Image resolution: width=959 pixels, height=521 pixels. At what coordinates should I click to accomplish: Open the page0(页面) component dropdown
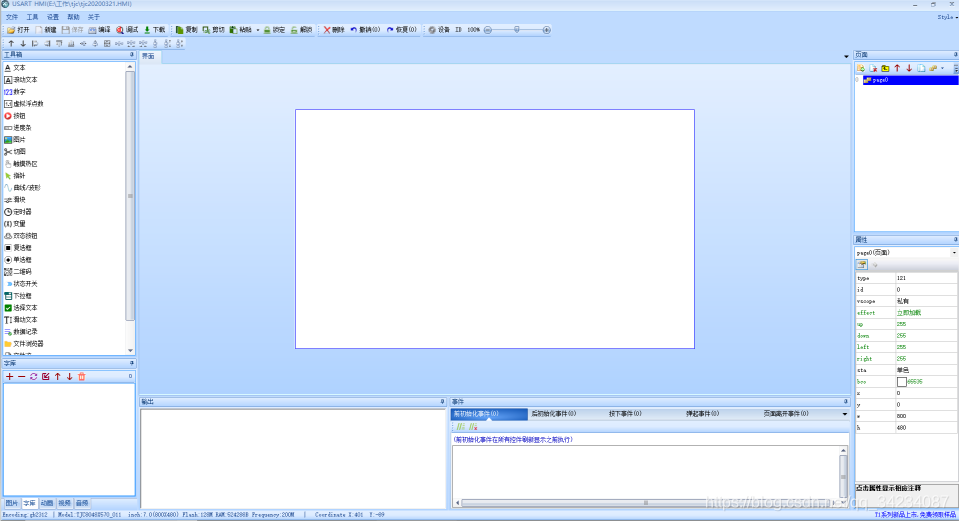[x=953, y=253]
